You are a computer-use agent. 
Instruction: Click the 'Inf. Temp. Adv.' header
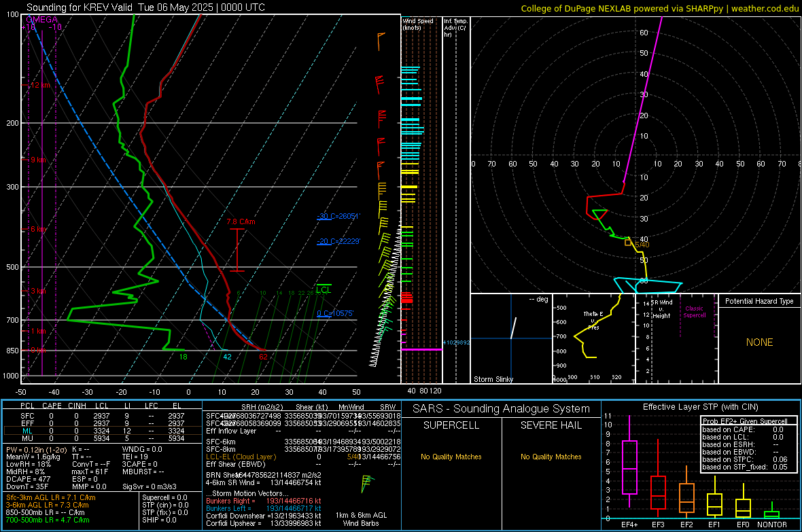tap(455, 28)
